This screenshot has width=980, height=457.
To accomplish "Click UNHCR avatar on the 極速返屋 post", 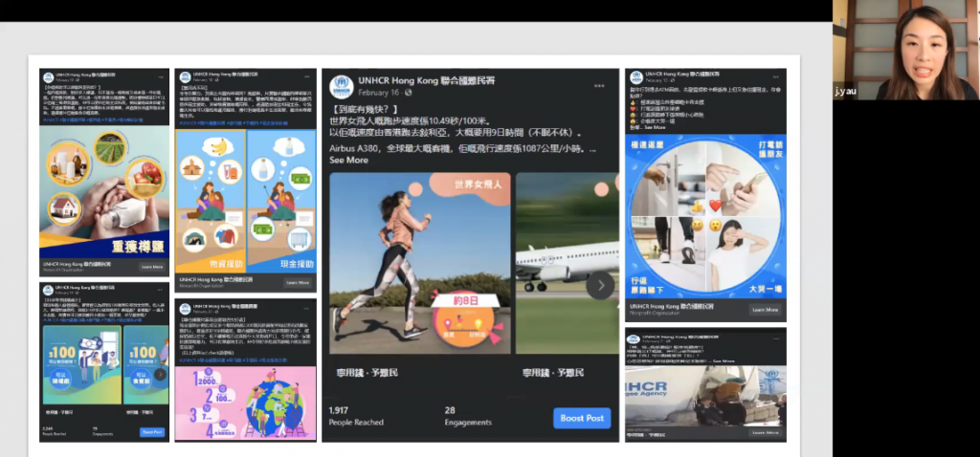I will tap(636, 77).
